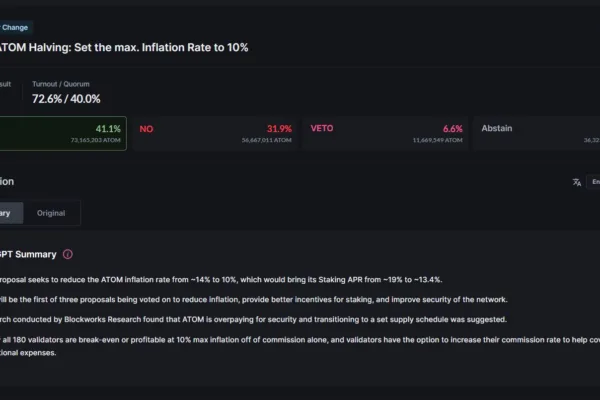Click the translate language icon
This screenshot has width=600, height=400.
[577, 183]
